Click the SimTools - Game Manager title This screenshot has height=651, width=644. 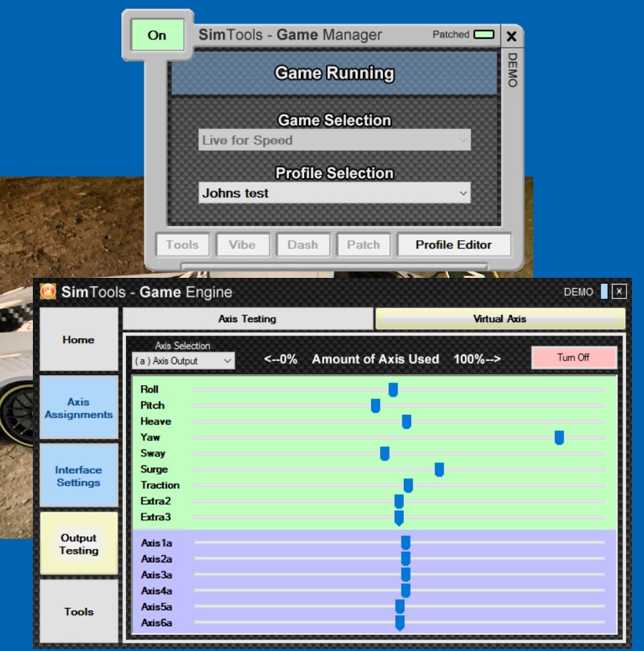pos(290,35)
